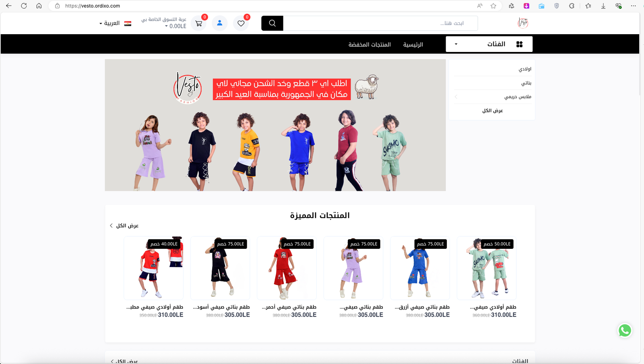Click the search input field ابحث هنا
The height and width of the screenshot is (364, 644).
click(x=380, y=23)
